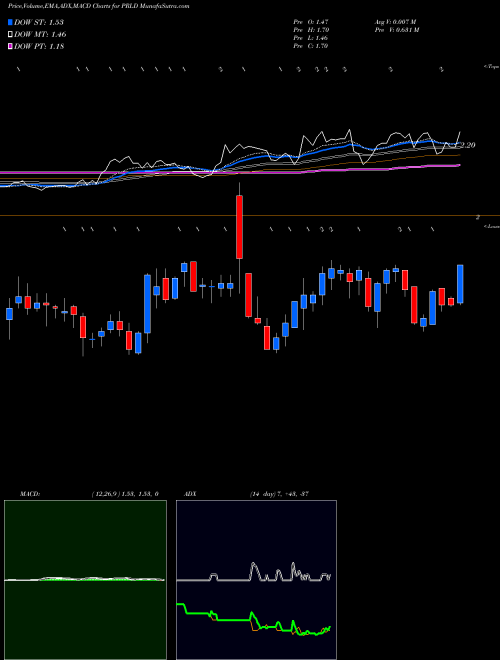500x660 pixels.
Task: Select the 'DOW MT: 1.46' legend text
Action: click(40, 35)
